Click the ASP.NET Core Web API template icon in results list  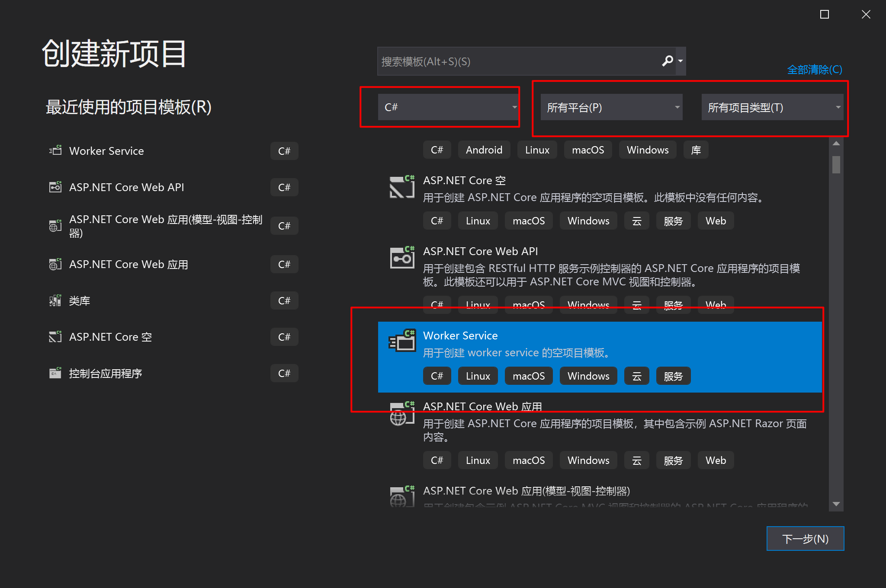402,258
